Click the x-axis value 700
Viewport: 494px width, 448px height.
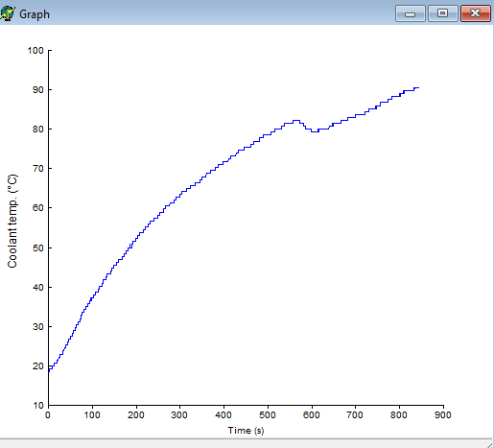pos(355,415)
